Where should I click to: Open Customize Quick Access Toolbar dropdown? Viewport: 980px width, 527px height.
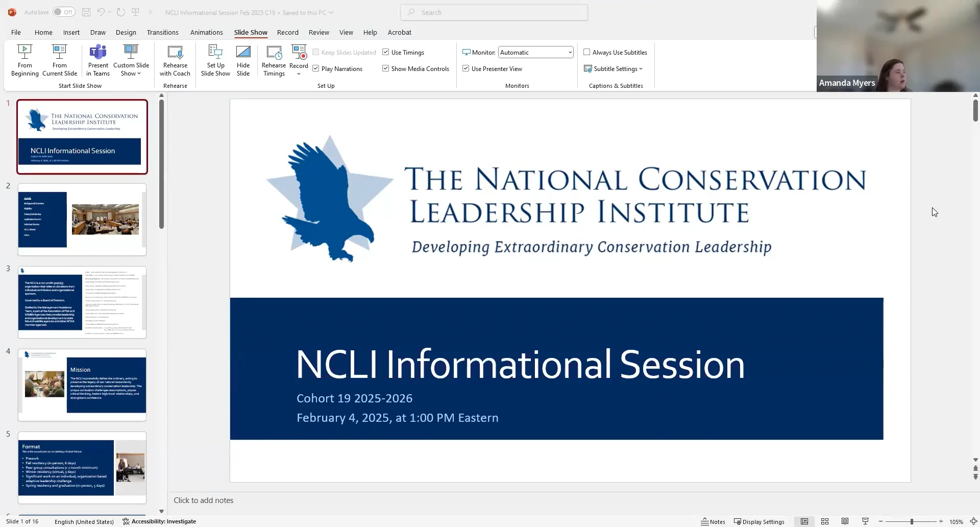tap(151, 12)
